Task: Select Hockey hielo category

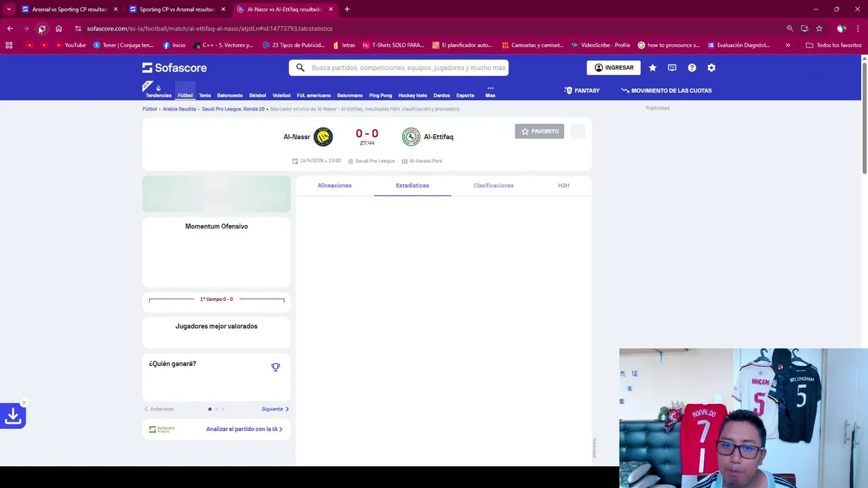Action: coord(412,96)
